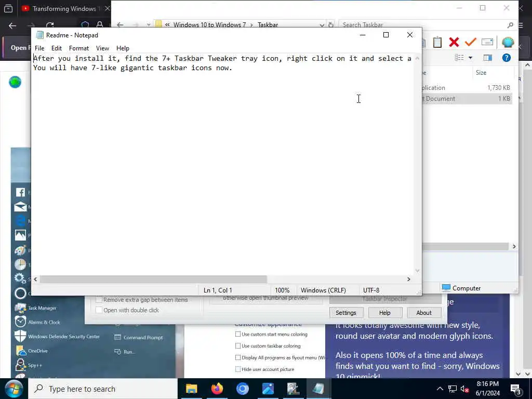Screen dimensions: 532x399
Task: Change the view layout icon in Explorer
Action: [x=459, y=58]
